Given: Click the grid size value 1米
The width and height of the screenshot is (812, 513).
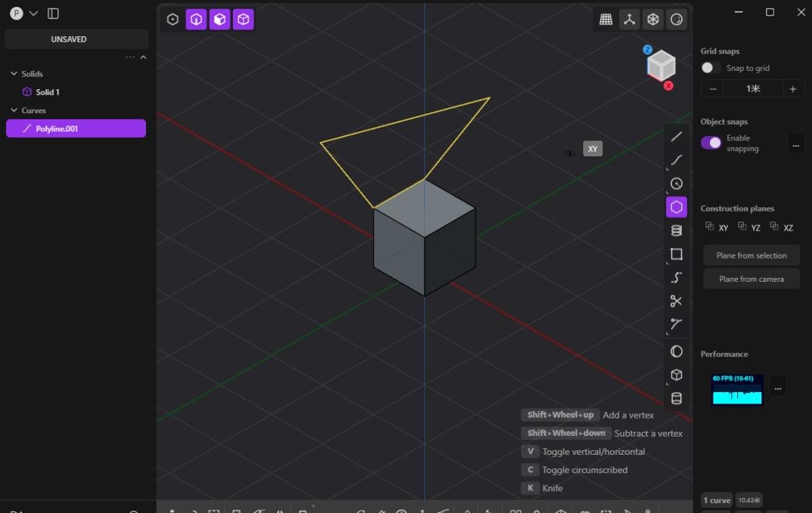Looking at the screenshot, I should [x=753, y=89].
